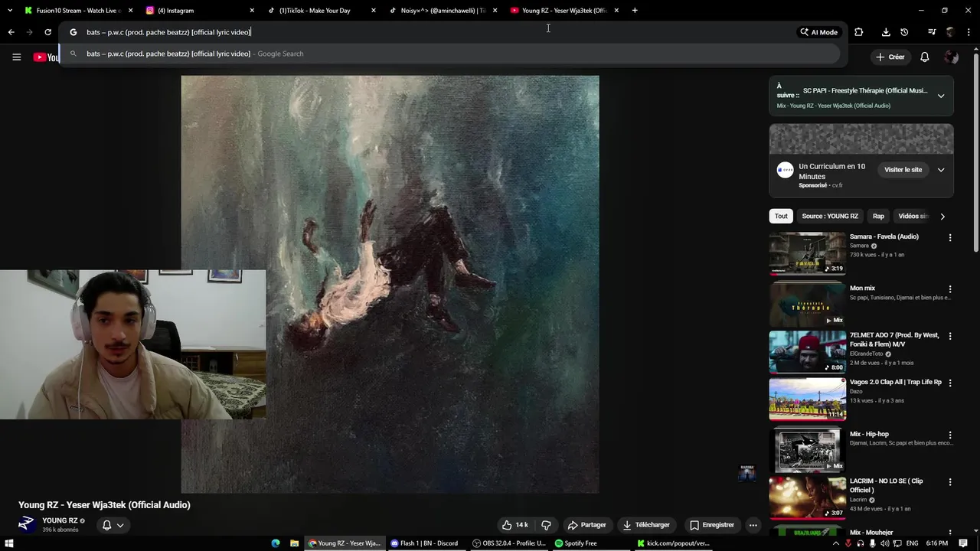Open LACRIM - NO LO SE thumbnail
The width and height of the screenshot is (980, 551).
(x=808, y=497)
